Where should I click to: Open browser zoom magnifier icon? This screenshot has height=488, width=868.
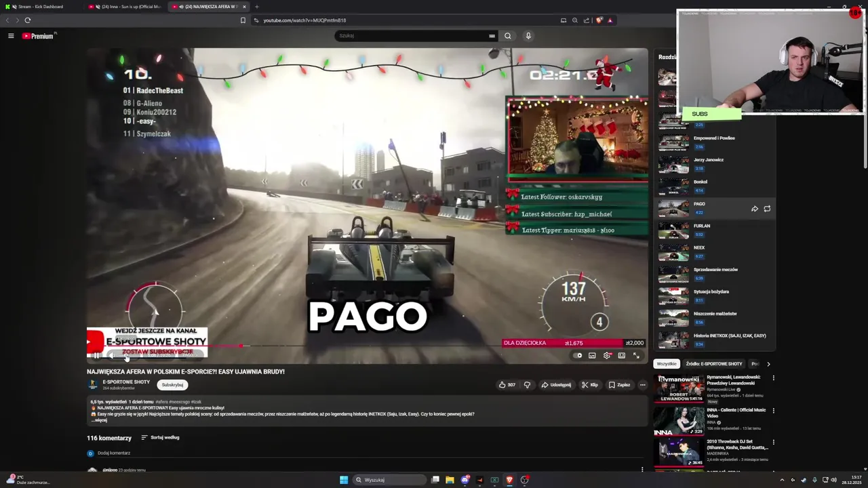click(x=575, y=20)
